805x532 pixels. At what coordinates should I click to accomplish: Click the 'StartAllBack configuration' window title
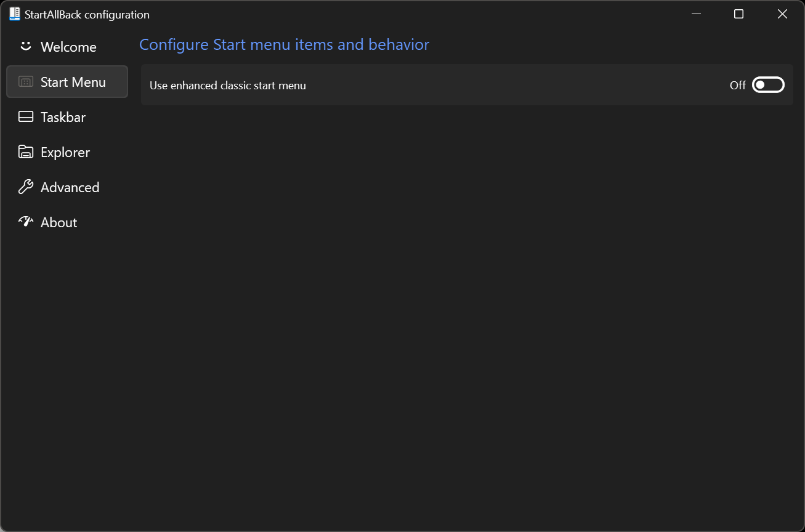(87, 15)
